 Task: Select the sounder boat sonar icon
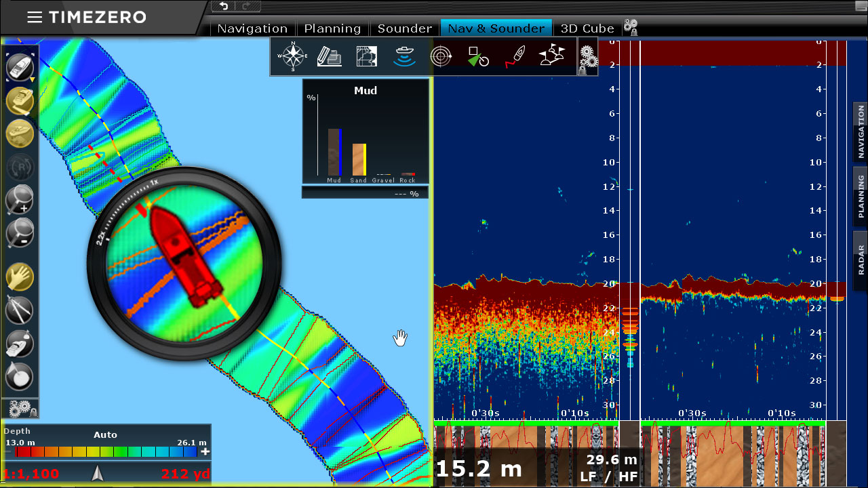(x=404, y=56)
